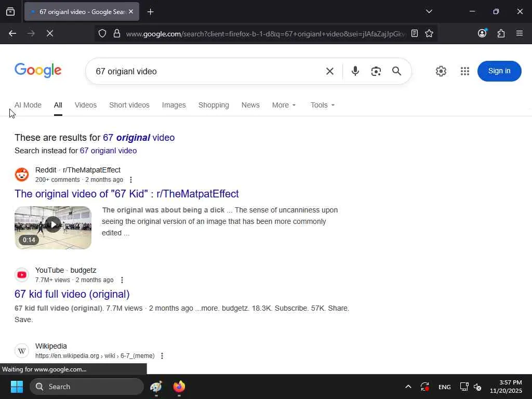Toggle reader view icon in address bar

414,33
